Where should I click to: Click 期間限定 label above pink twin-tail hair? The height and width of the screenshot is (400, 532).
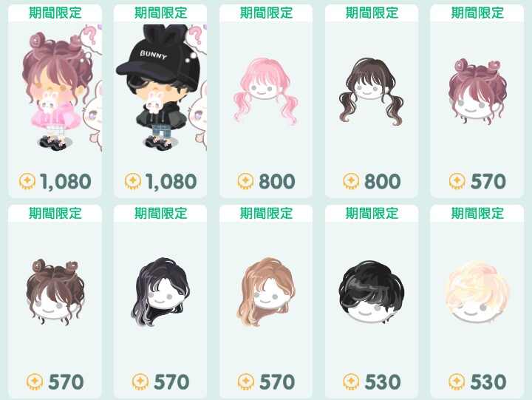(266, 13)
